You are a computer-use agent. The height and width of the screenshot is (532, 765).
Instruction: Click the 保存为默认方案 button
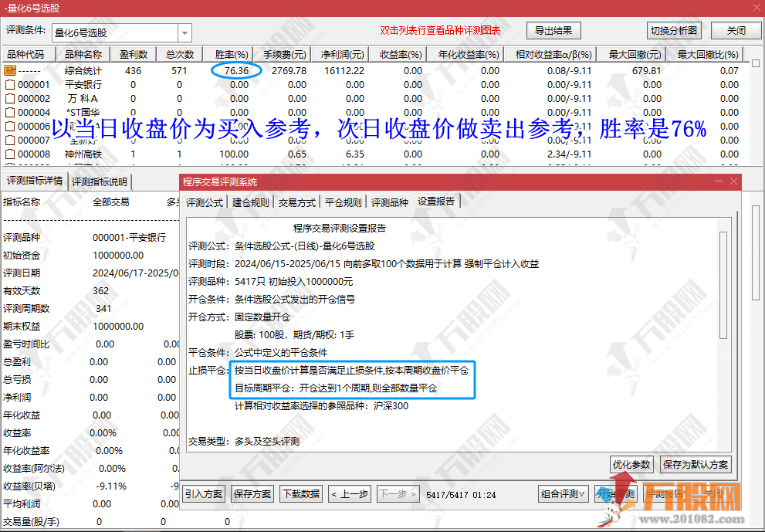click(x=696, y=464)
